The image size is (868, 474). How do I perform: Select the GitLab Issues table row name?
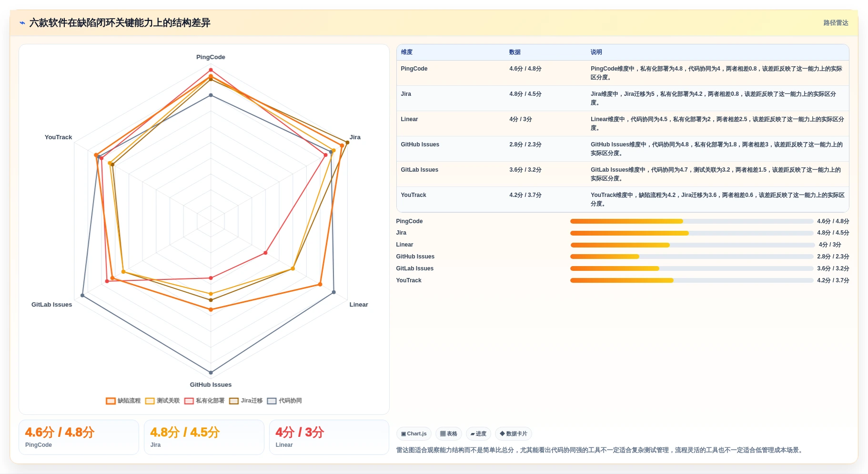coord(419,170)
